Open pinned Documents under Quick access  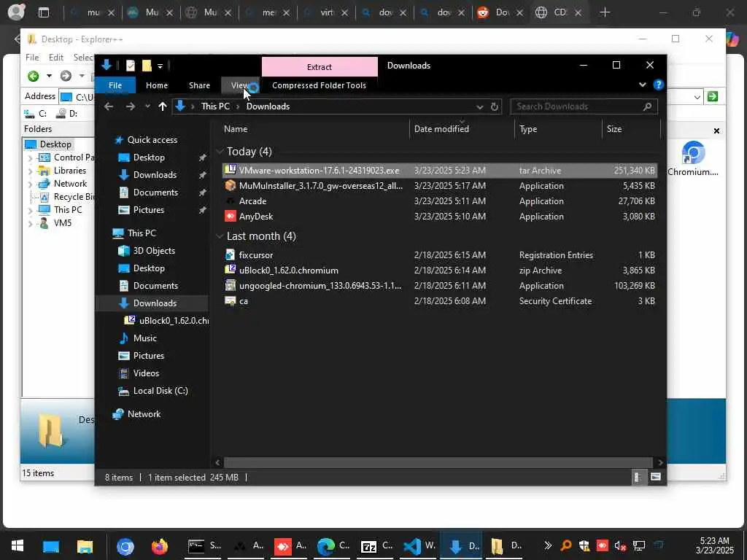(155, 192)
